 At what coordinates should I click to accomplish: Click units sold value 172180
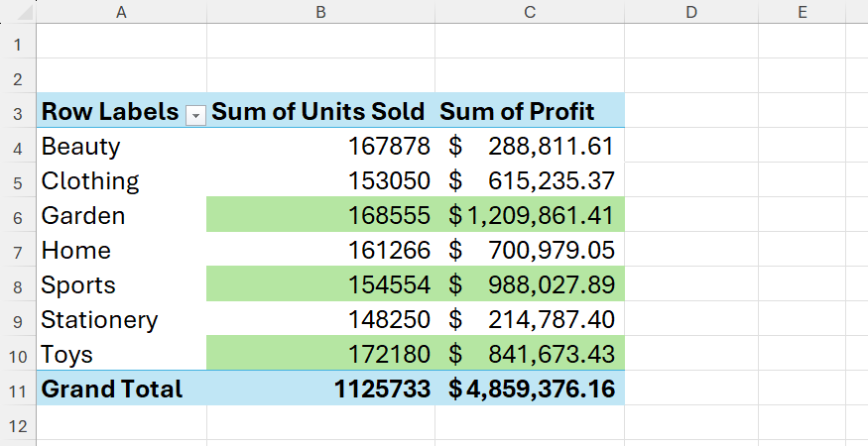coord(389,355)
